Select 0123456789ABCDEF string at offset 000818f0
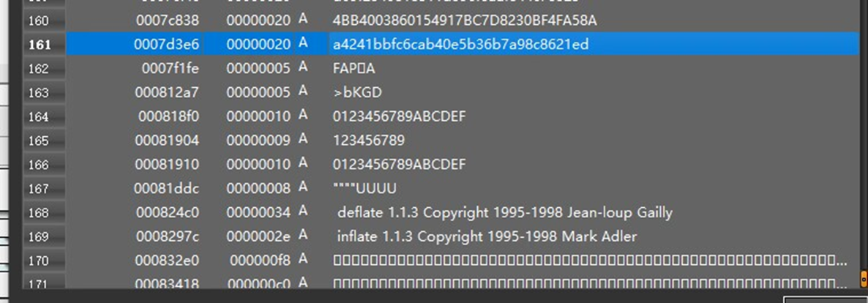 click(x=399, y=117)
